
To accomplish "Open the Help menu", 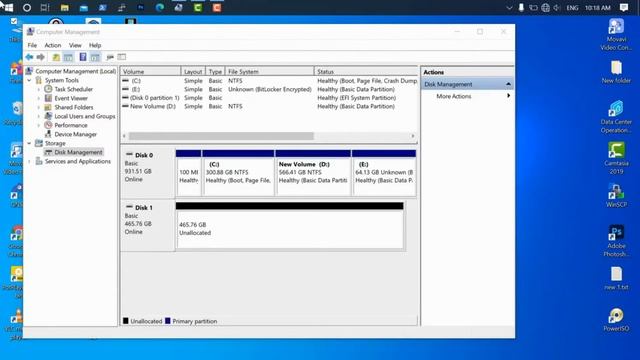I will [95, 45].
